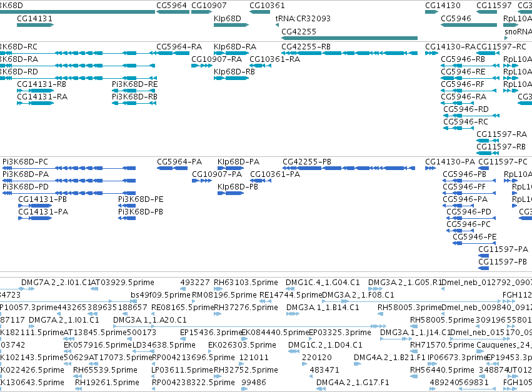Open the CG10361 gene label

[267, 6]
